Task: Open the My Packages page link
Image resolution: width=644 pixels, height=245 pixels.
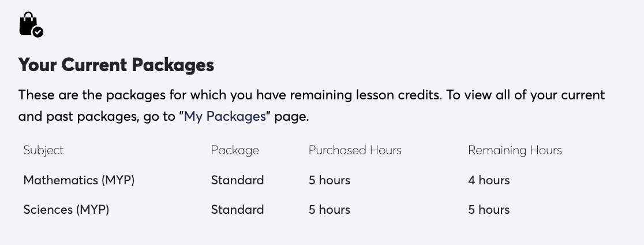Action: (x=224, y=117)
